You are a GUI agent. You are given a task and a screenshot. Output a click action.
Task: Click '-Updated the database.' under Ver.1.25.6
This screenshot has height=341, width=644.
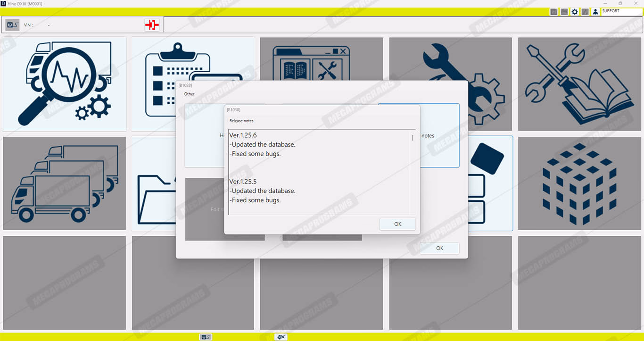(263, 144)
